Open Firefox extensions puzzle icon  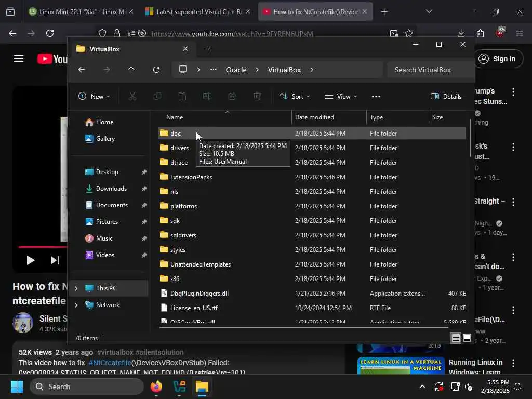pyautogui.click(x=480, y=33)
